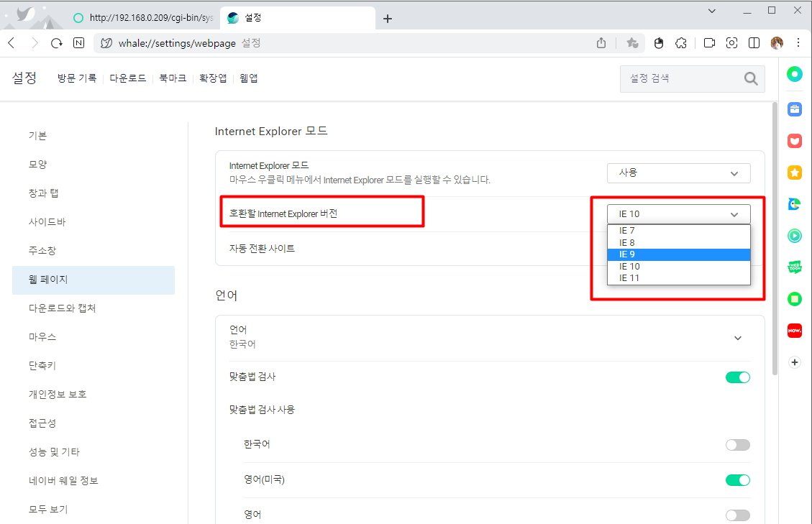This screenshot has height=524, width=812.
Task: Open 네이버 웨일 정보 page
Action: tap(93, 480)
